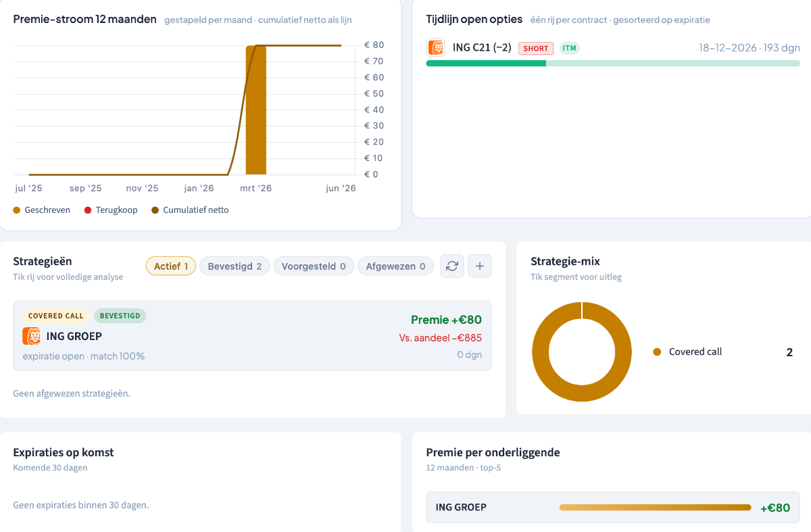Click the ITM badge on ING C21

click(x=570, y=48)
